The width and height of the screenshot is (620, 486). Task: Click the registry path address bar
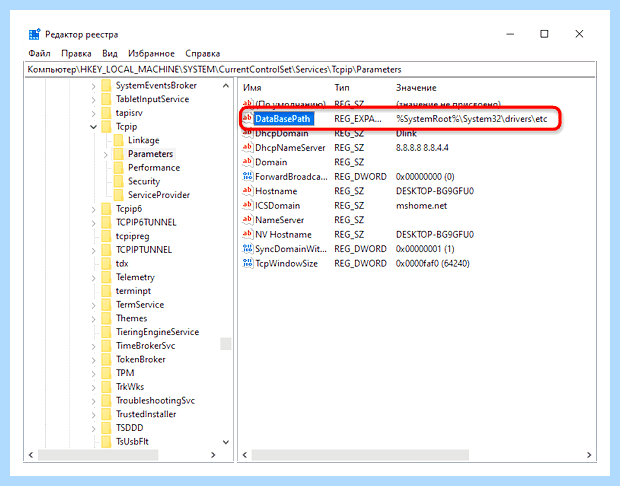310,70
